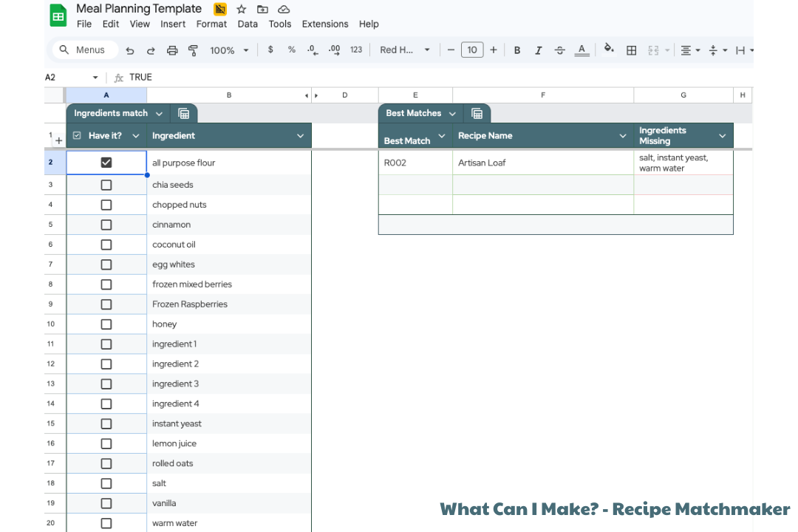798x532 pixels.
Task: Open the Ingredient column dropdown
Action: [300, 136]
